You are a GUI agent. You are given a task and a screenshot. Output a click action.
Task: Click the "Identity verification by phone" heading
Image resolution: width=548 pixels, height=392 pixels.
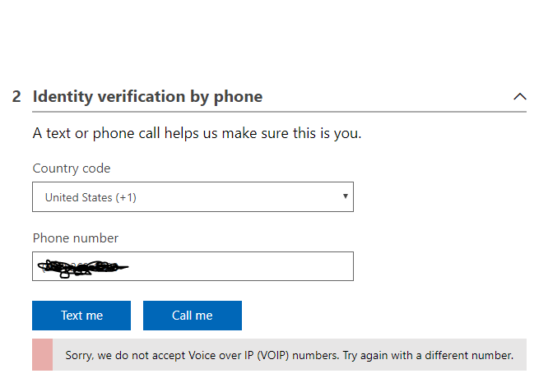(x=147, y=96)
